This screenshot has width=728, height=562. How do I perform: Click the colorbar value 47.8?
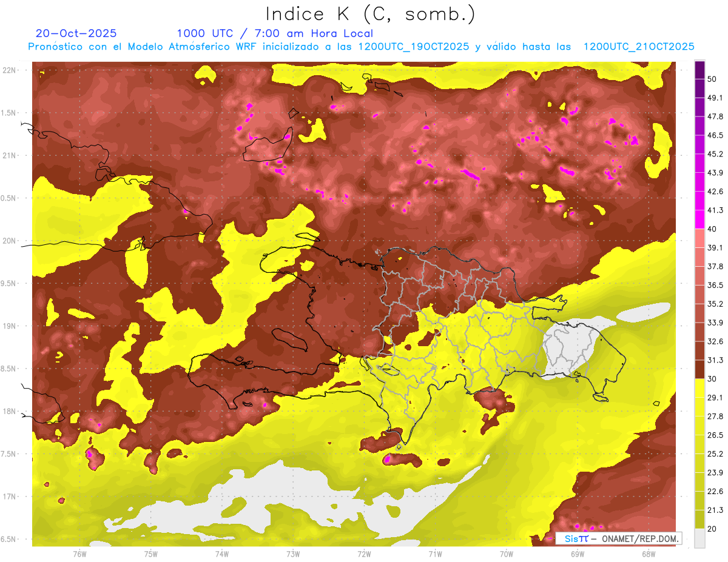pos(715,116)
